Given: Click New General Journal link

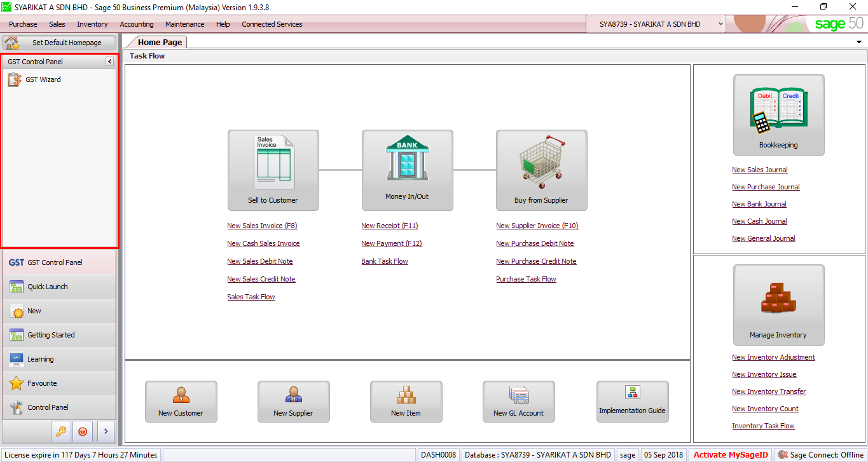Looking at the screenshot, I should (x=764, y=238).
